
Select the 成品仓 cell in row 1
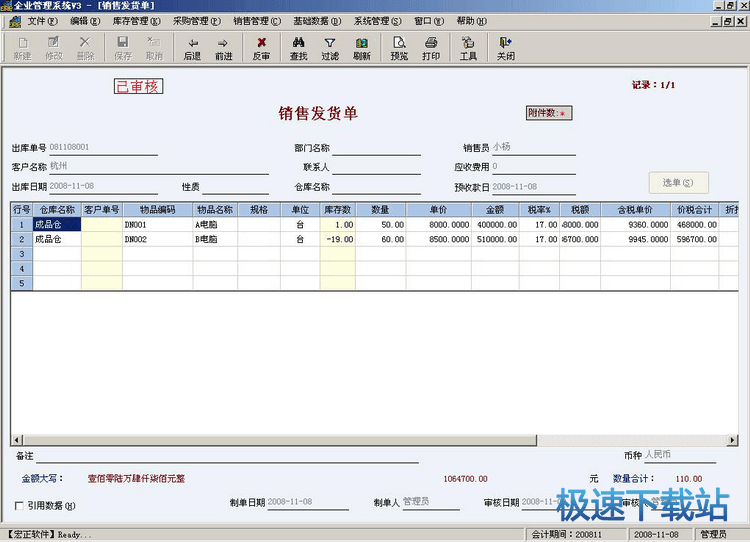[57, 224]
